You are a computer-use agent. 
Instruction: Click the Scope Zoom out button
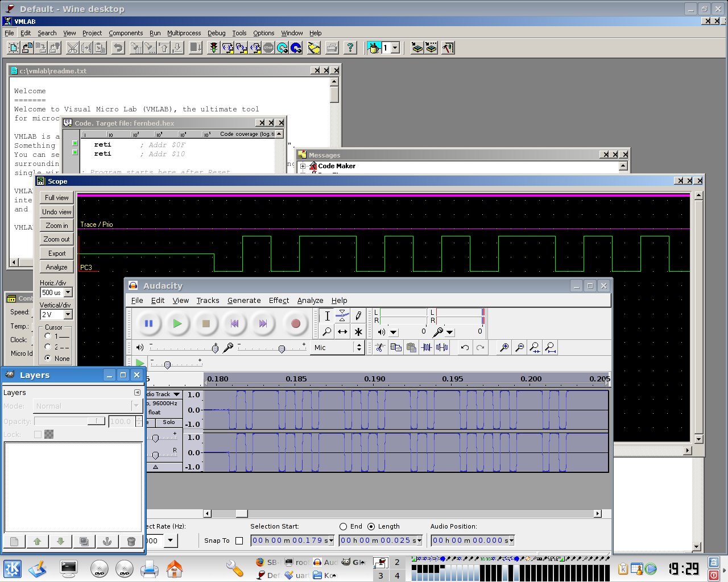pos(57,239)
